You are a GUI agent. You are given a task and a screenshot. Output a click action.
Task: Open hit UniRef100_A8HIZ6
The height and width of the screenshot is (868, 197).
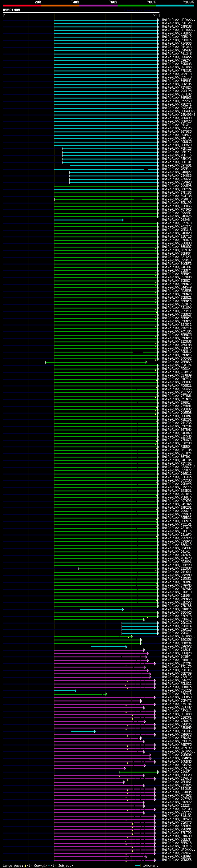point(177,149)
